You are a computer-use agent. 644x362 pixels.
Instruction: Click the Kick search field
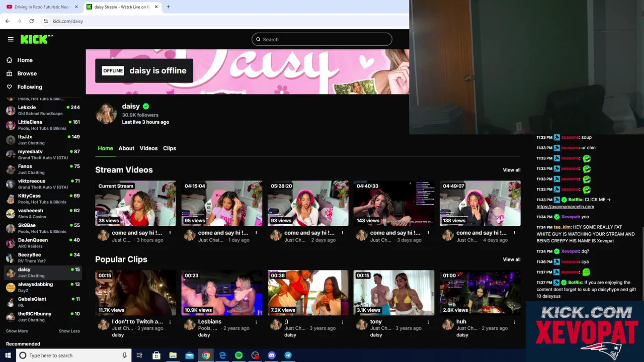point(322,39)
